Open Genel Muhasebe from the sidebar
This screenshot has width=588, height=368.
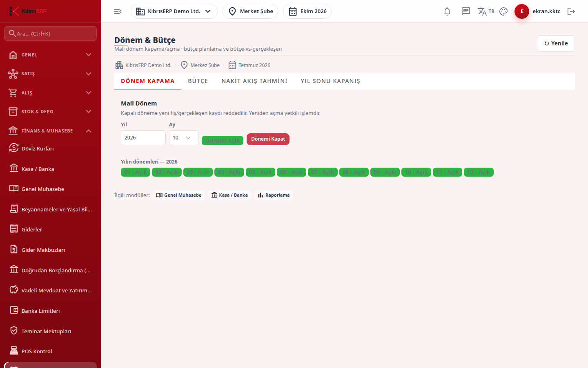(51, 189)
